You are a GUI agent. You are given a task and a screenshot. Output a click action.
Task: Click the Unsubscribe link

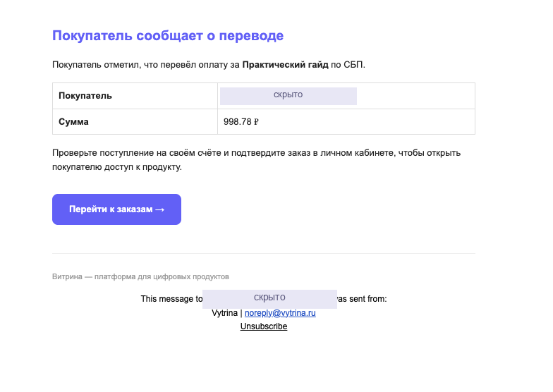[x=264, y=326]
